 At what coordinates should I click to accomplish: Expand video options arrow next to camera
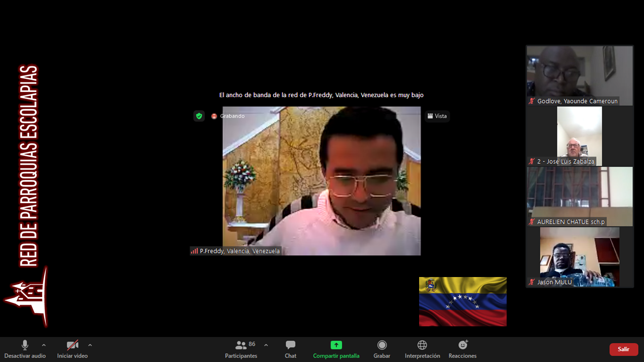(90, 345)
